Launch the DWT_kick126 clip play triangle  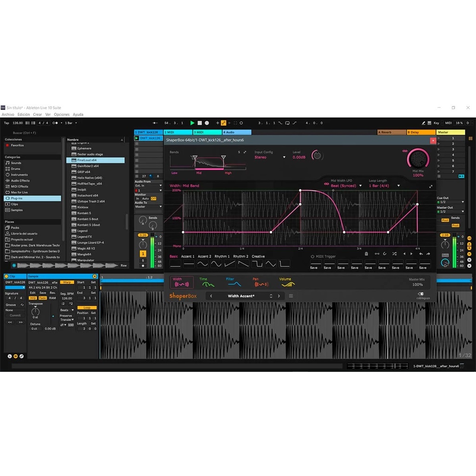click(x=137, y=138)
